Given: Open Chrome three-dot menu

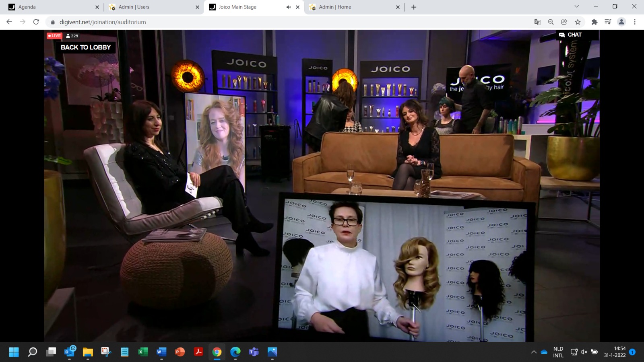Looking at the screenshot, I should click(635, 22).
